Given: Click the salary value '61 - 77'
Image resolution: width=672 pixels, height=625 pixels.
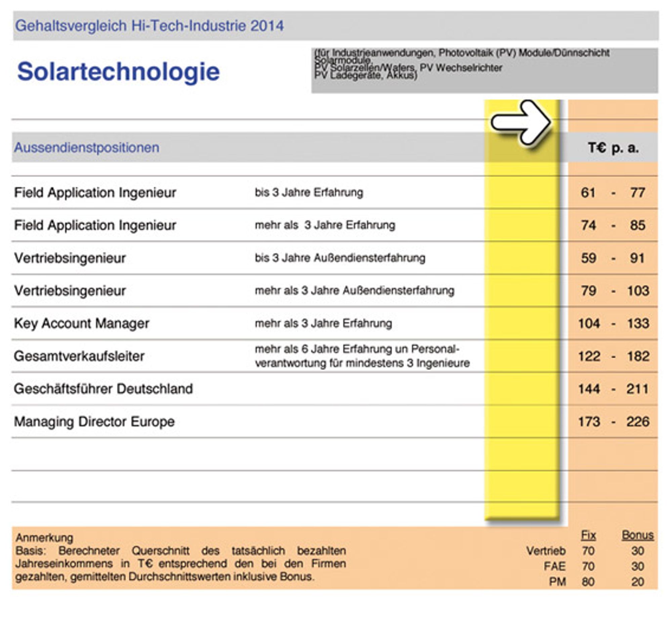Looking at the screenshot, I should point(613,192).
